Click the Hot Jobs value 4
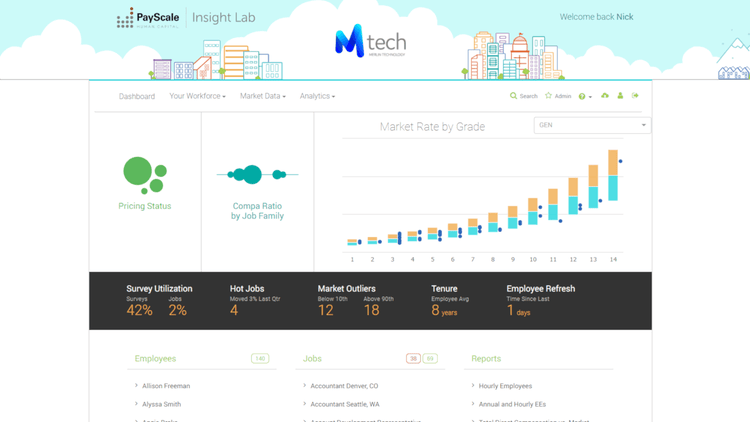 pyautogui.click(x=234, y=311)
